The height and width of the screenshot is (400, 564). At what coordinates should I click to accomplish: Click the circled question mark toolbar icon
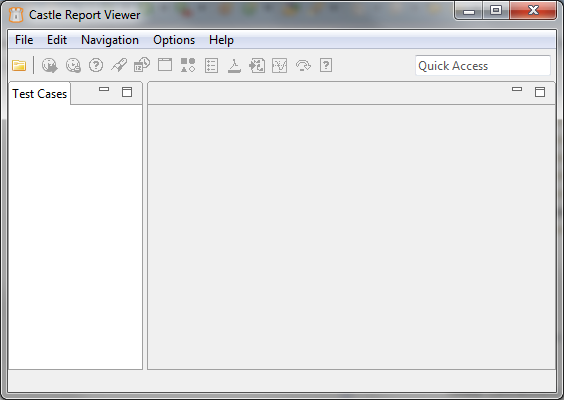tap(96, 65)
